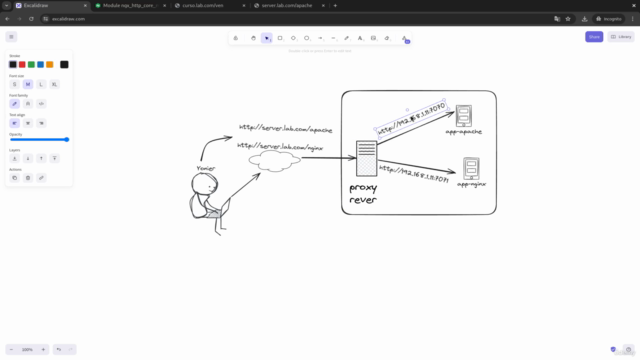Image resolution: width=640 pixels, height=360 pixels.
Task: Align text to the right
Action: coord(41,123)
